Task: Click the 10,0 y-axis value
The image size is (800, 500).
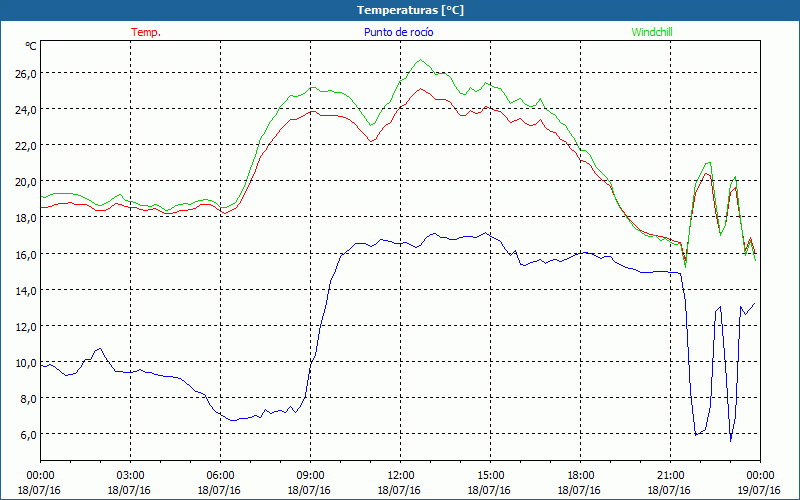Action: [26, 363]
